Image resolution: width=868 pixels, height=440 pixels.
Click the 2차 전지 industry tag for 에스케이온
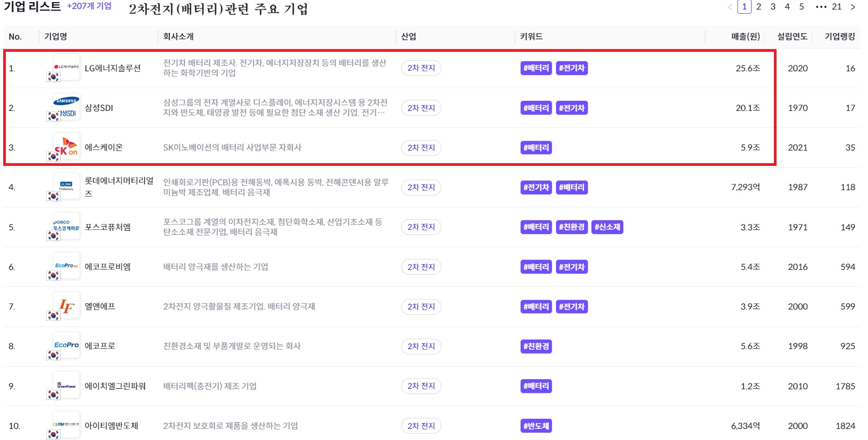(x=421, y=147)
